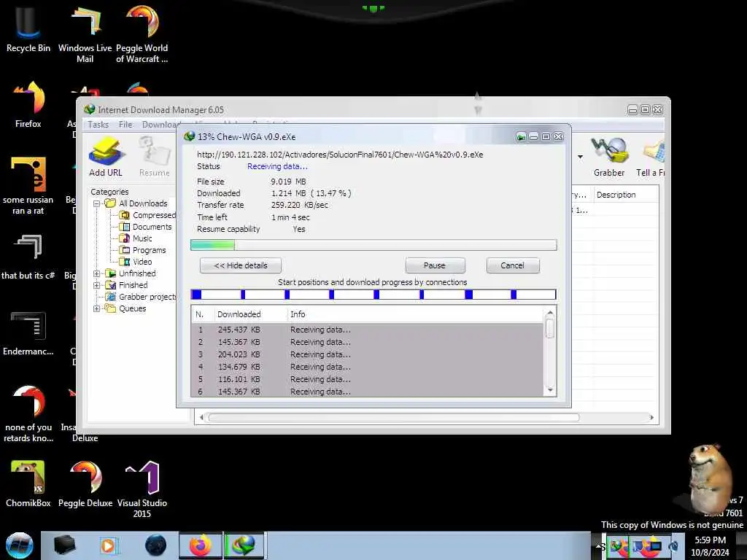The image size is (747, 560).
Task: Select connection row 5 with 116.101 KB
Action: pyautogui.click(x=367, y=379)
